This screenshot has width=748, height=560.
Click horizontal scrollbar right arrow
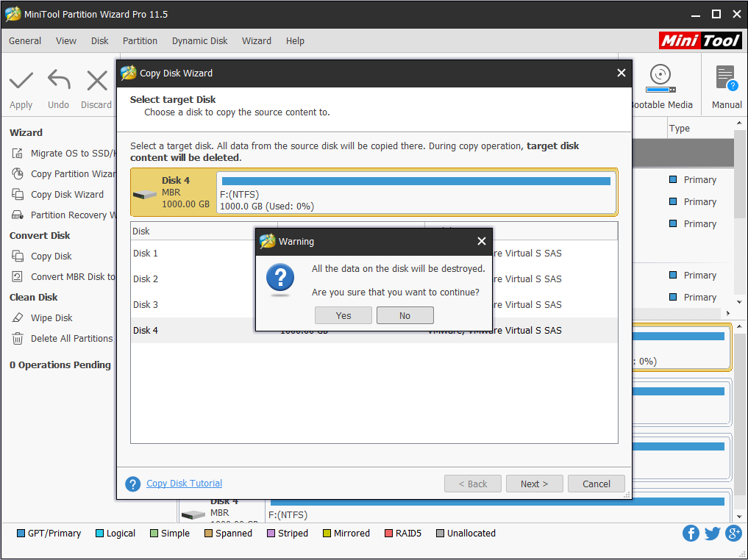tap(728, 313)
